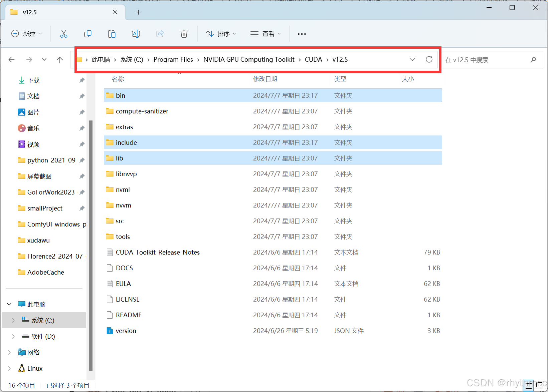Image resolution: width=548 pixels, height=392 pixels.
Task: Click 系统 (C:) breadcrumb in address bar
Action: pos(132,59)
